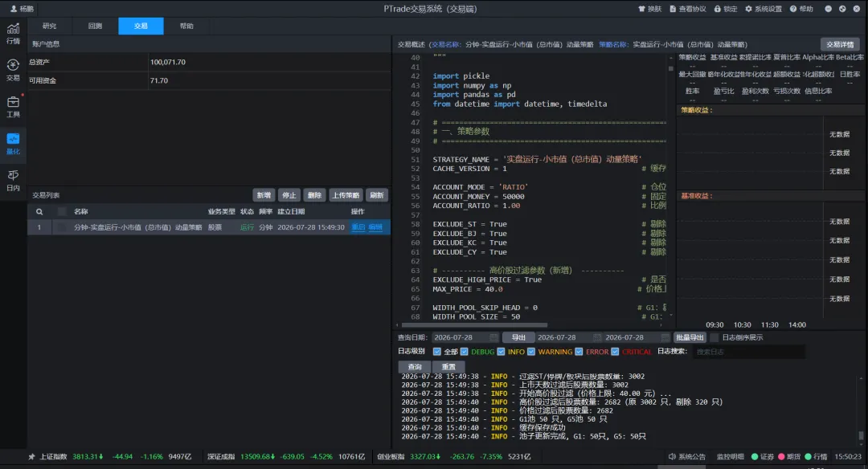
Task: Click the 上传策略 button
Action: pos(346,195)
